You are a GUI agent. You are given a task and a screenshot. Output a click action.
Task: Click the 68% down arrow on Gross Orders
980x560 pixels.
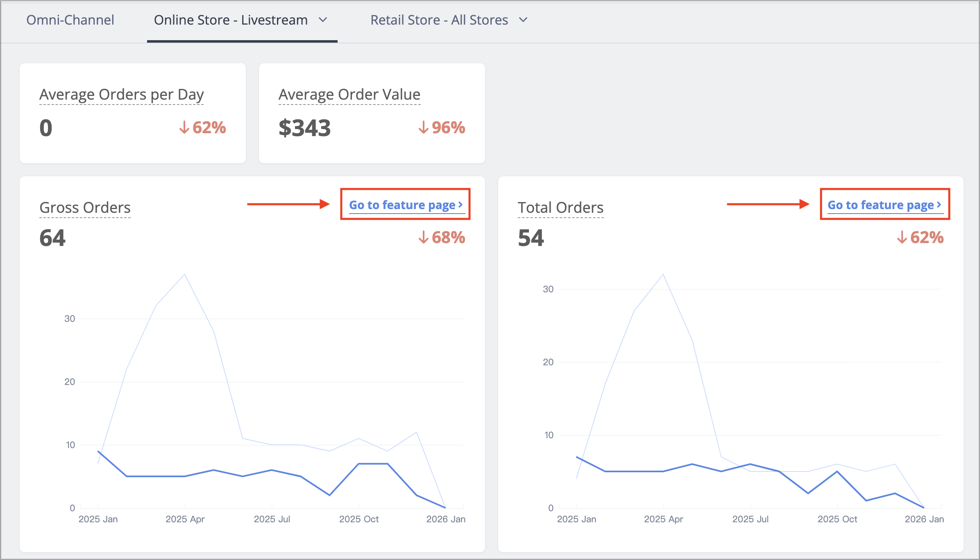pos(423,237)
